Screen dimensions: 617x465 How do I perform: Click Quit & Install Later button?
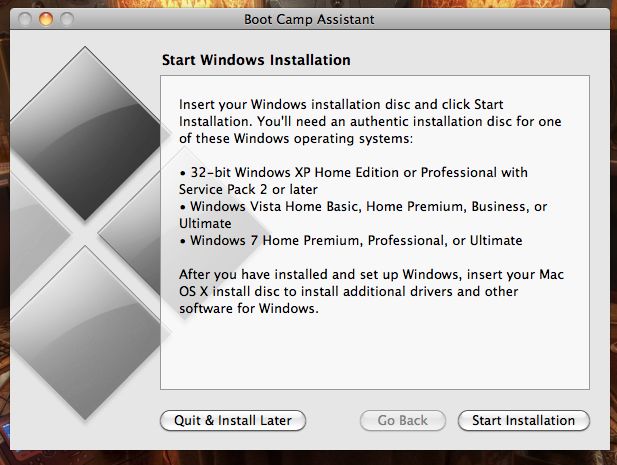click(233, 421)
